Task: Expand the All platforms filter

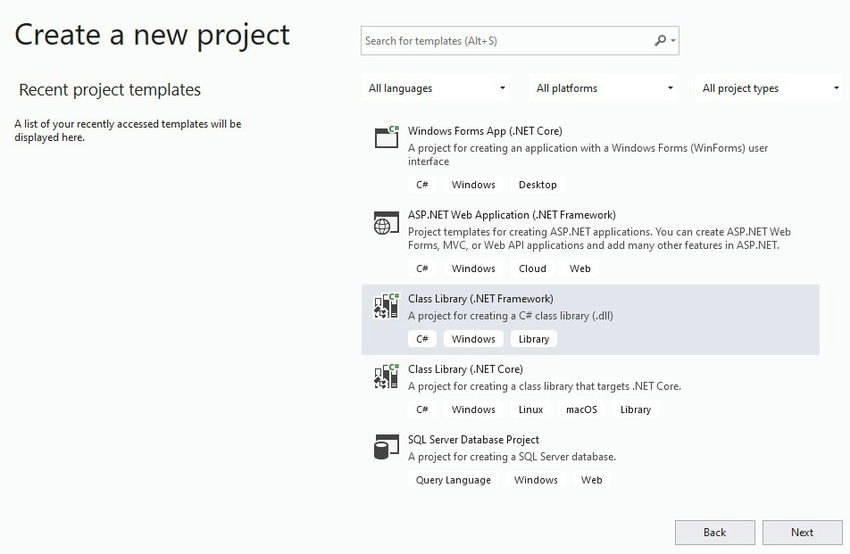Action: [605, 88]
